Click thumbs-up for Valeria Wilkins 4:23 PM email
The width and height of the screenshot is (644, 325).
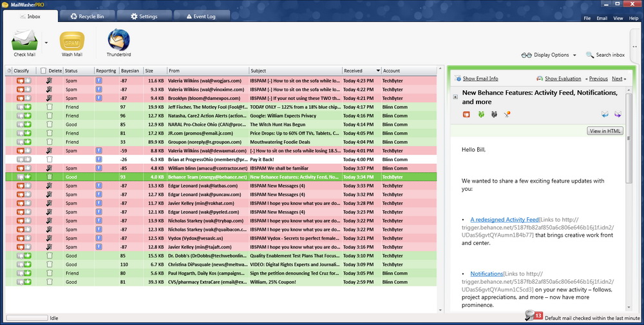click(x=28, y=81)
